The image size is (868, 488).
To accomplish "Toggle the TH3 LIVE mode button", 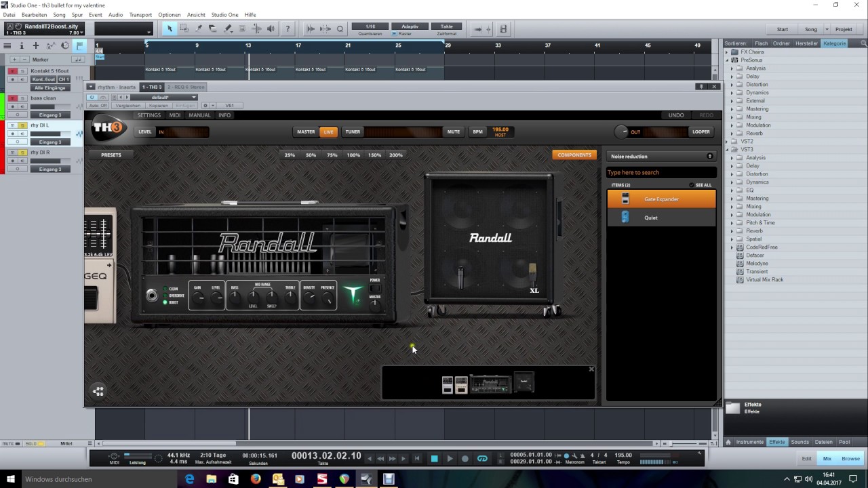I will (329, 132).
